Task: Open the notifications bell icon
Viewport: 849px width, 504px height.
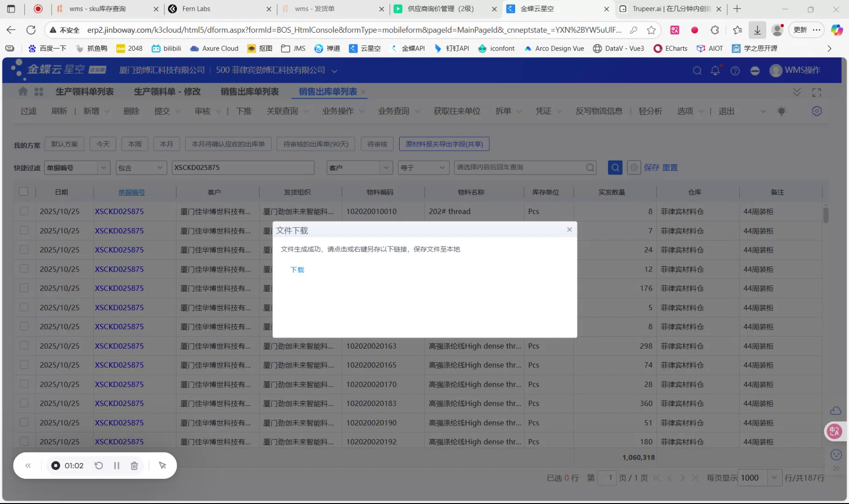Action: (715, 70)
